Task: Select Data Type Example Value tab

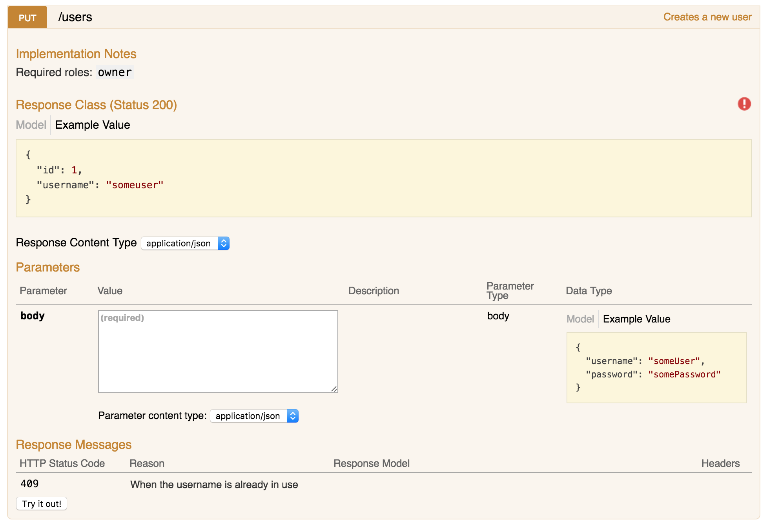Action: 636,319
